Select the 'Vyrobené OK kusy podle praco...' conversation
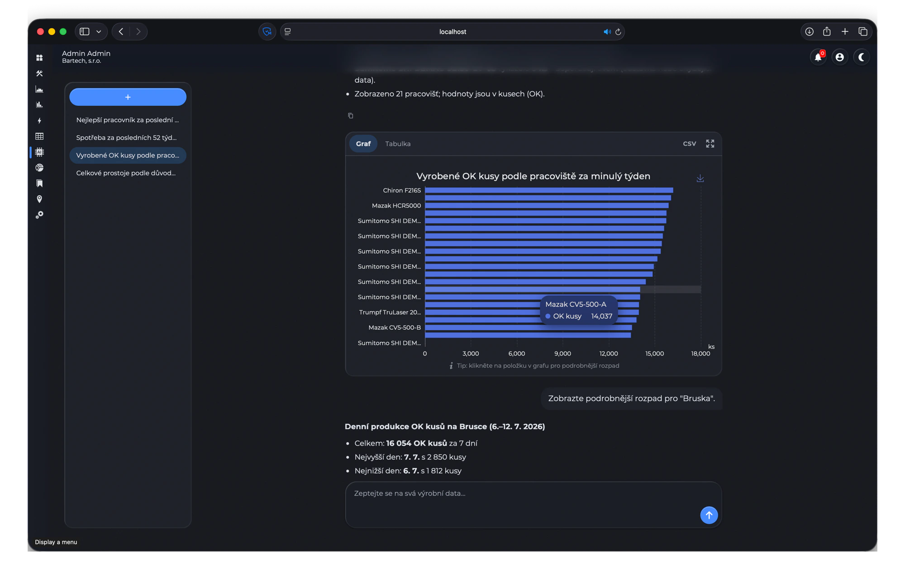Screen dimensions: 905x588 (128, 155)
